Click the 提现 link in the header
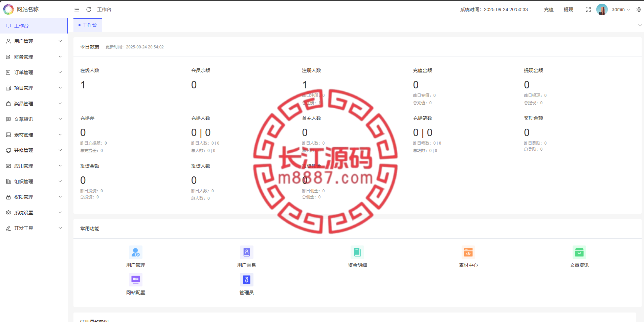Screen dimensions: 644x322 tap(569, 9)
